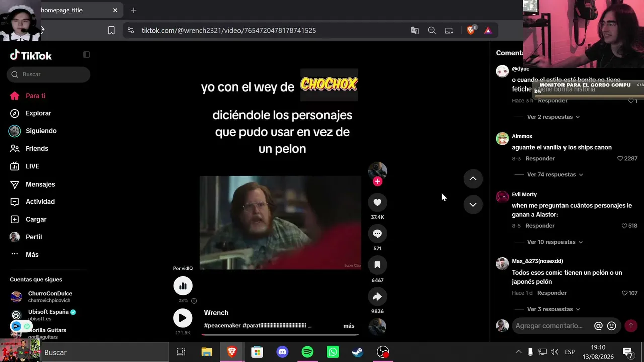Screen dimensions: 644x362
Task: Open the Cargar upload page
Action: [x=28, y=219]
